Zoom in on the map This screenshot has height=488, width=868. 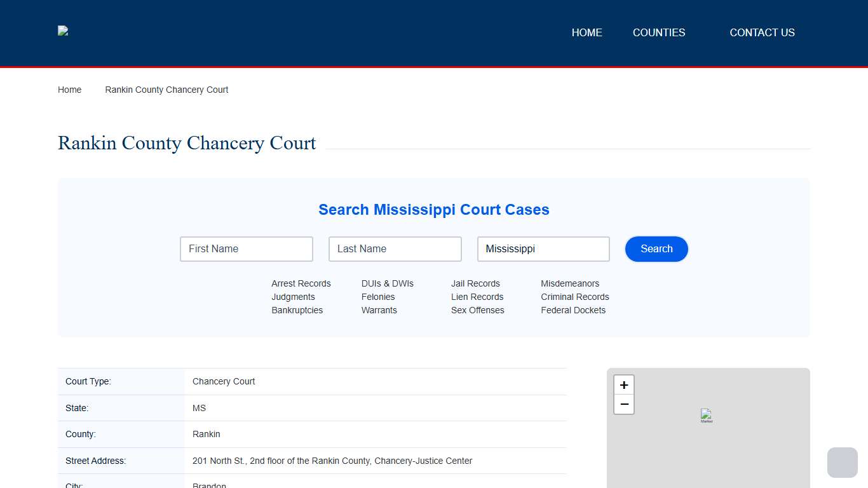(x=623, y=384)
